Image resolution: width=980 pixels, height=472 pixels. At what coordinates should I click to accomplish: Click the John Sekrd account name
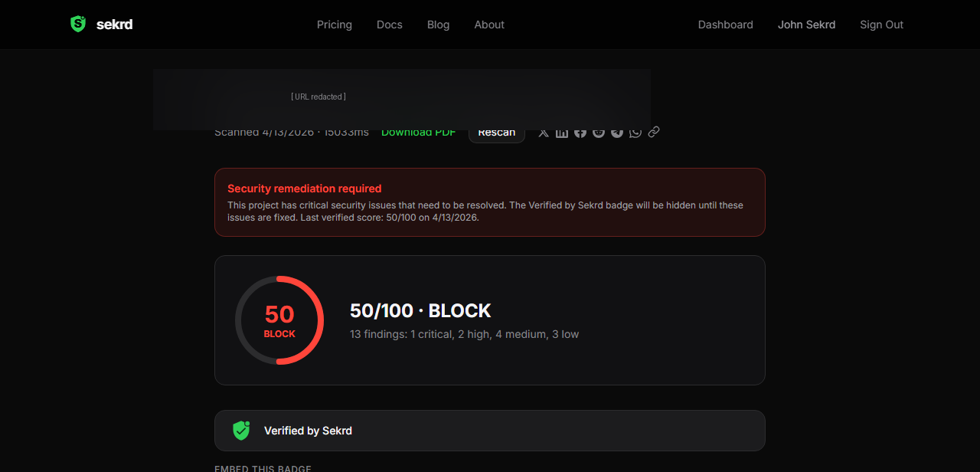click(x=806, y=25)
